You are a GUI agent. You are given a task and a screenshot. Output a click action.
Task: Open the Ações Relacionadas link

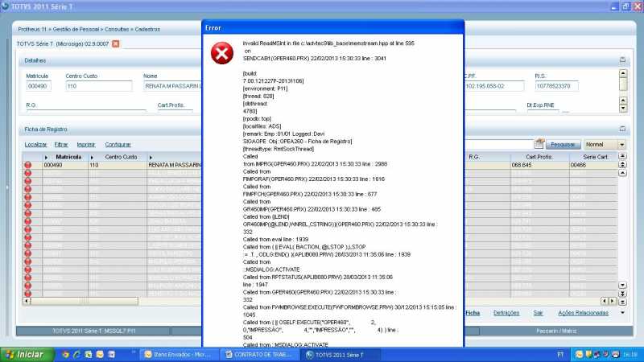tap(583, 313)
